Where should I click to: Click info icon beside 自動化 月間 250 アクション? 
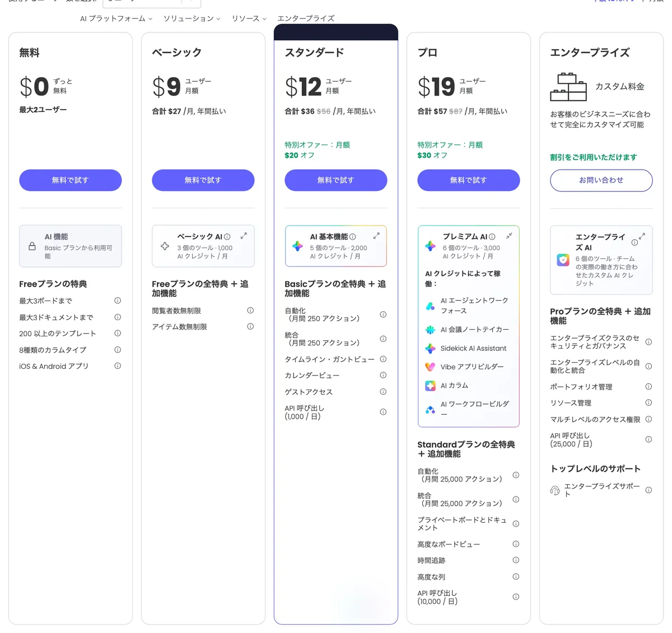coord(383,315)
